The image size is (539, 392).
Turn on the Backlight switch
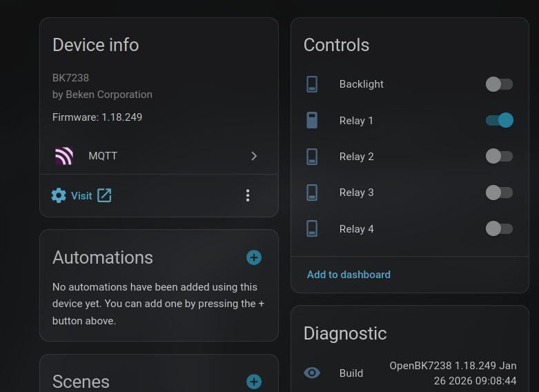pos(499,84)
